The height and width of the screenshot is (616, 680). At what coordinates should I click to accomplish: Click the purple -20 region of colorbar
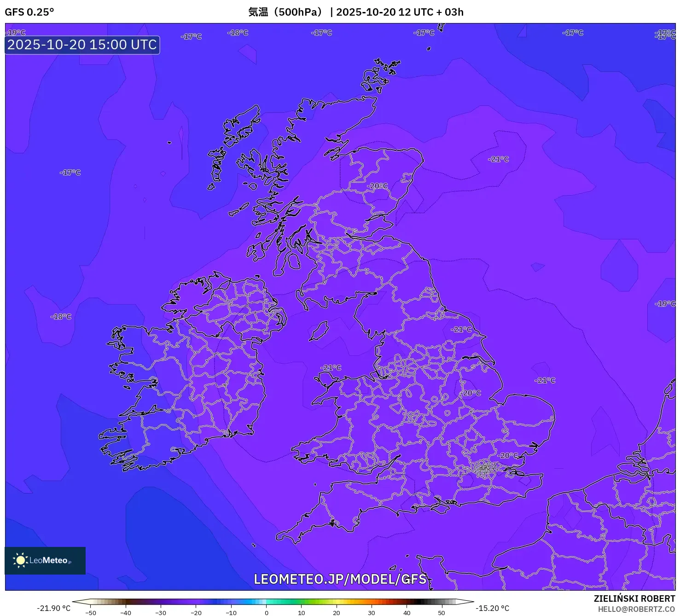pyautogui.click(x=196, y=601)
